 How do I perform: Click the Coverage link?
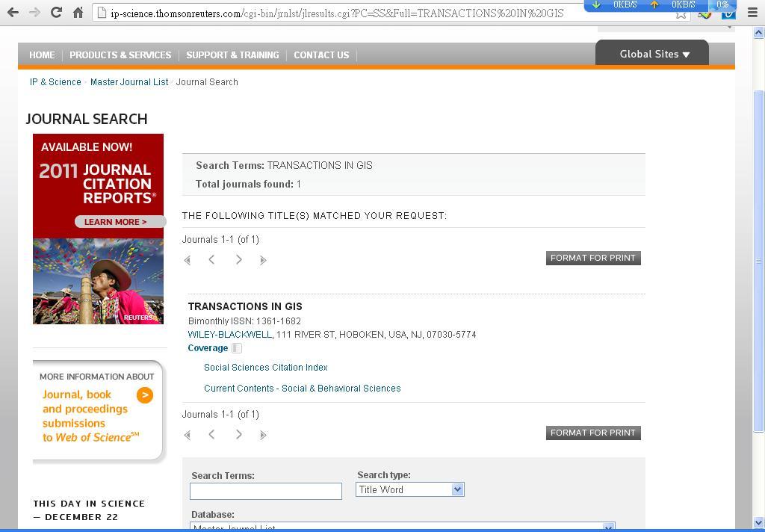click(x=208, y=348)
